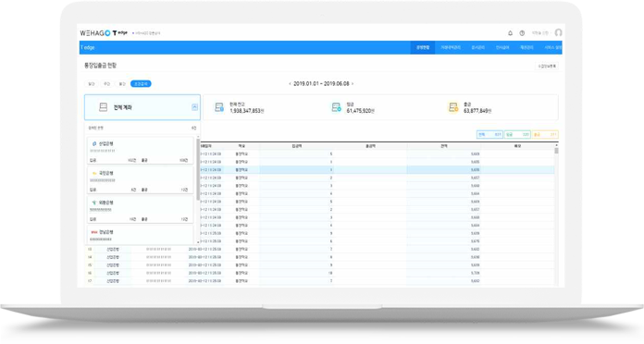The width and height of the screenshot is (644, 344).
Task: Open the fifth blue navigation tab
Action: [526, 47]
